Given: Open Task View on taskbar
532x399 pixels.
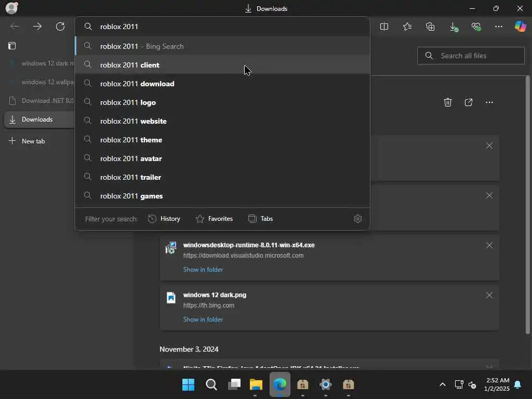Looking at the screenshot, I should [x=234, y=384].
